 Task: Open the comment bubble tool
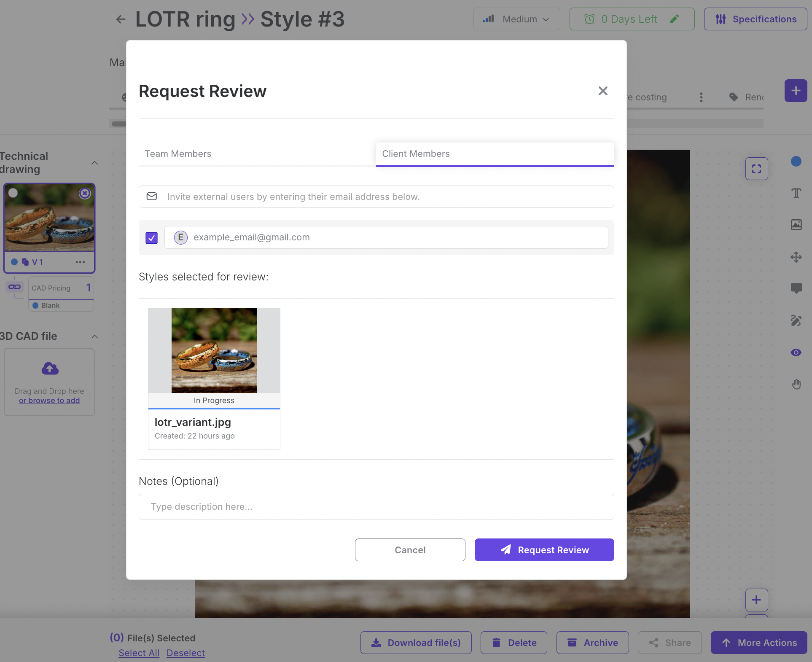tap(796, 288)
